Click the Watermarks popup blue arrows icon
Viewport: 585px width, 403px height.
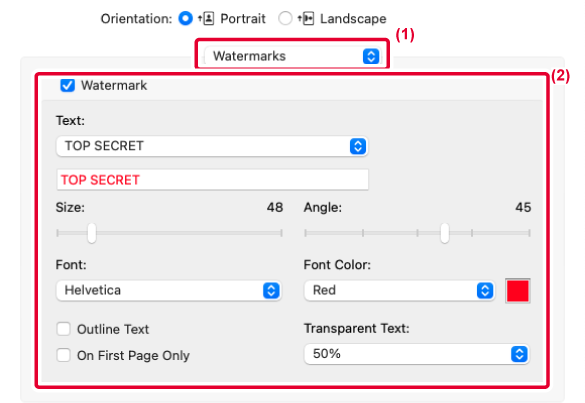pyautogui.click(x=371, y=56)
